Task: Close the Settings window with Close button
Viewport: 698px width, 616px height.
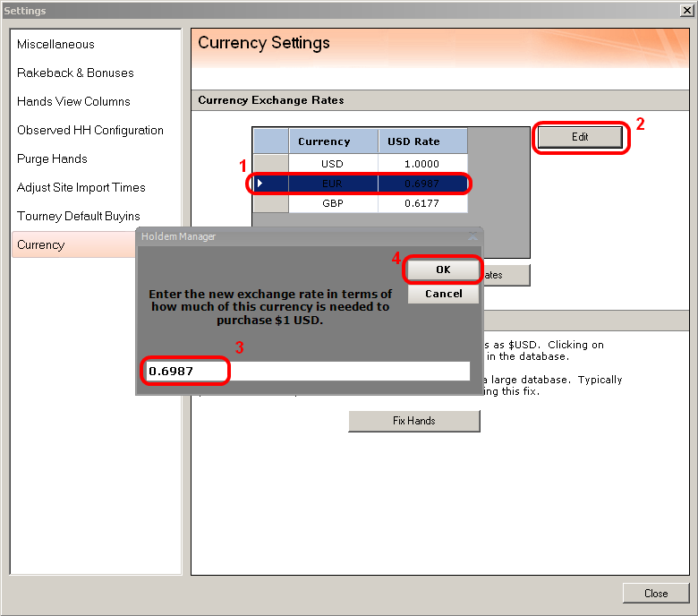Action: (656, 594)
